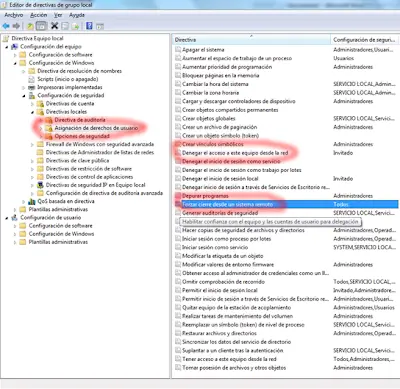Delete with the black X toolbar icon

[x=54, y=26]
